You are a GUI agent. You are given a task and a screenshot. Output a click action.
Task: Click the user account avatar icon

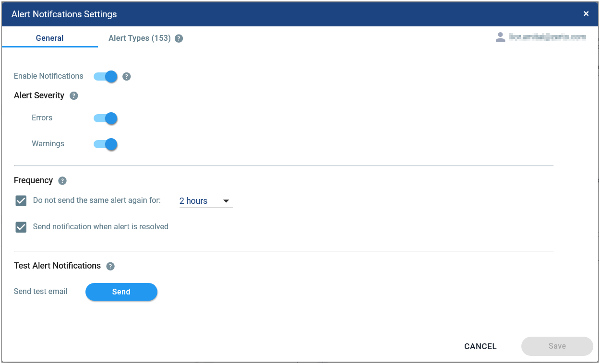click(x=500, y=37)
